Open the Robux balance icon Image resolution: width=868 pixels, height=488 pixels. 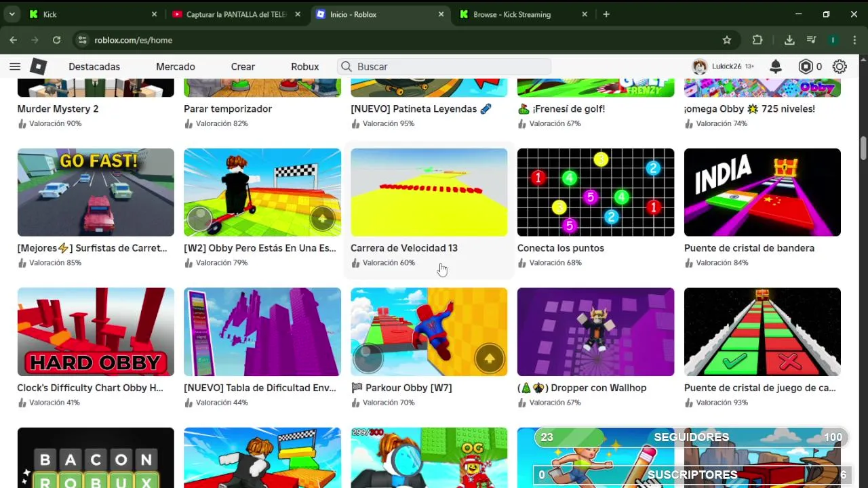pyautogui.click(x=806, y=66)
